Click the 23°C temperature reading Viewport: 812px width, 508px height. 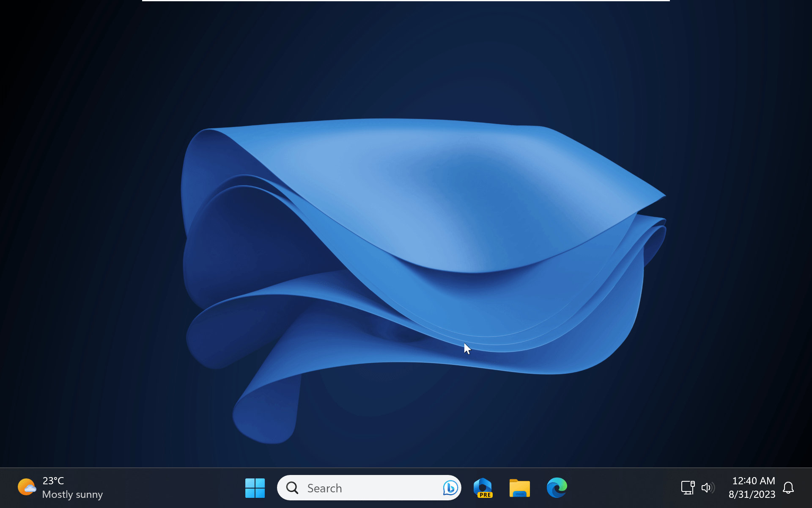(53, 481)
